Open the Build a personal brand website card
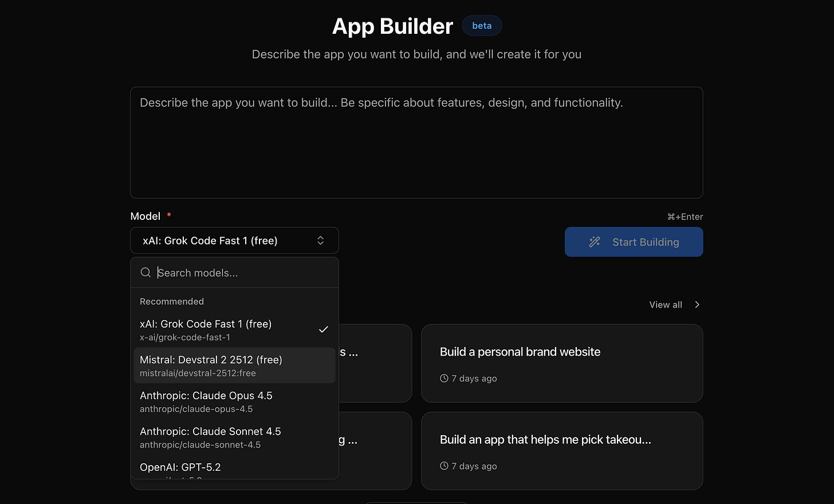Screen dimensions: 834x504 [562, 363]
